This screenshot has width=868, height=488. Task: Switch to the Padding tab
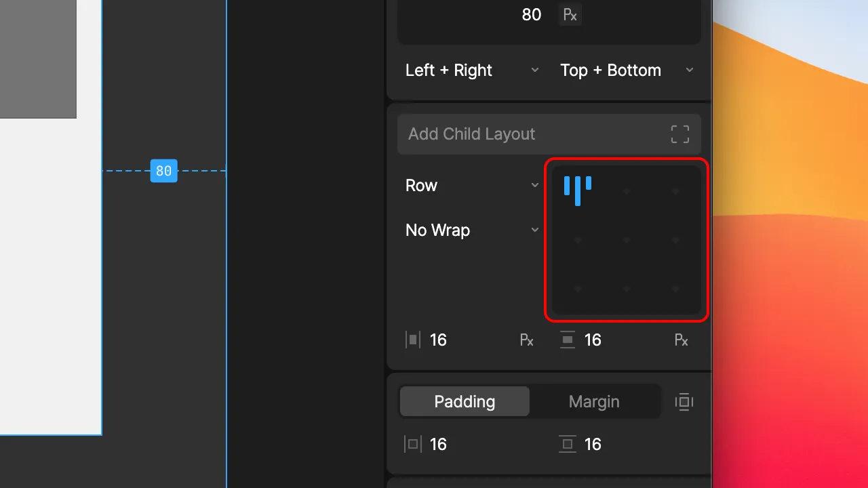(465, 401)
